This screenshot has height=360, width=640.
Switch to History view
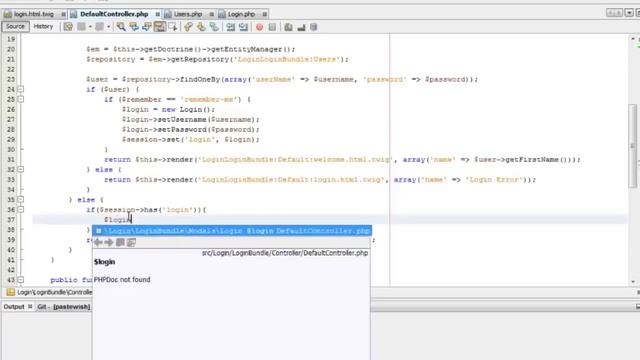[43, 27]
